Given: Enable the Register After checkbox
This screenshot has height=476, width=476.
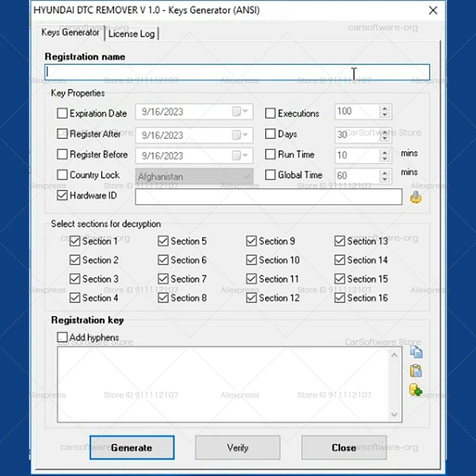Looking at the screenshot, I should pos(62,134).
